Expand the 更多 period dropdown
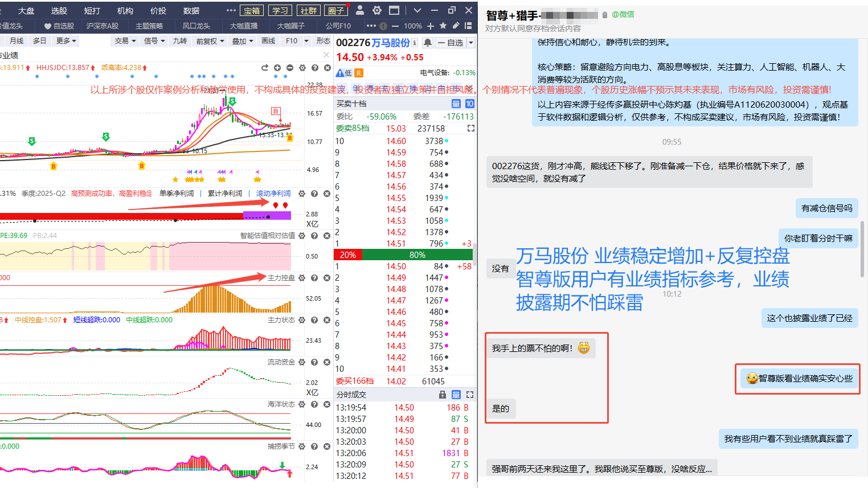 66,41
